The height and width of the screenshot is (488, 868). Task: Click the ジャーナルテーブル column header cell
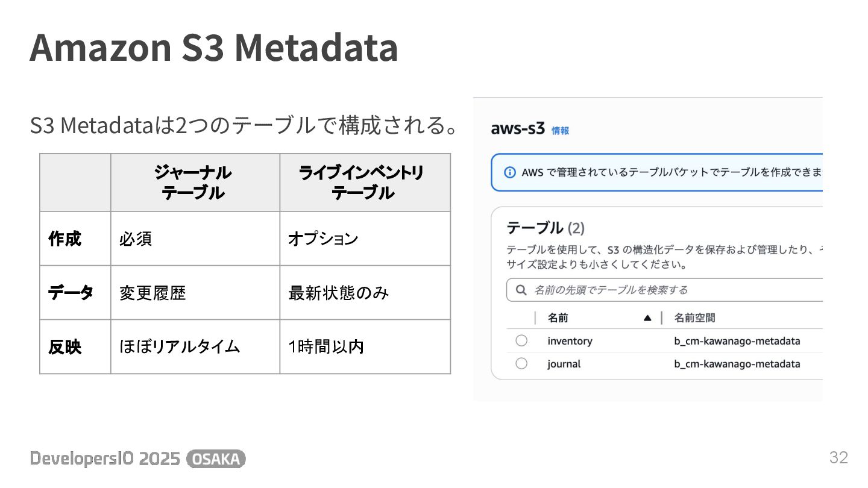pyautogui.click(x=195, y=183)
